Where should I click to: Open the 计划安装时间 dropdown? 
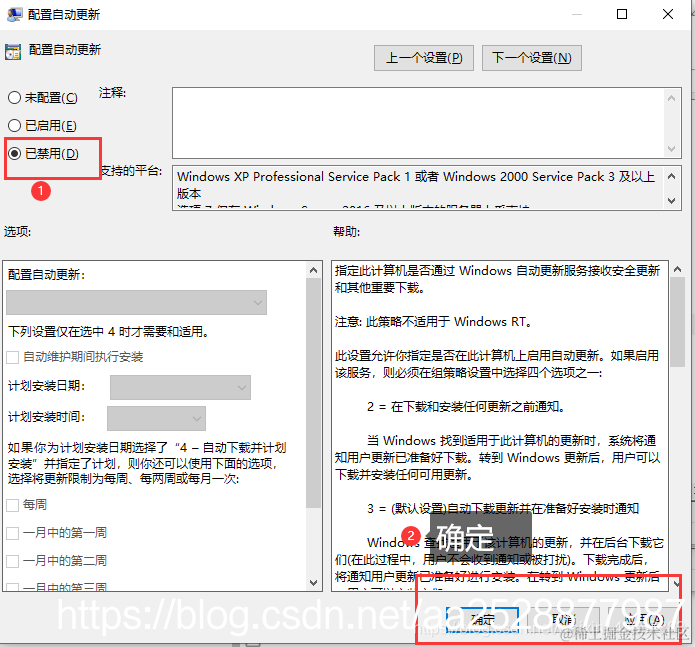[156, 418]
